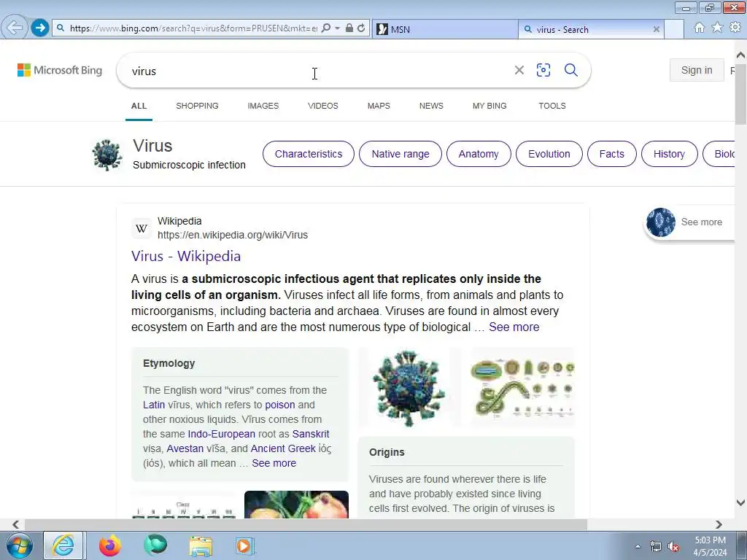Click the Sign in button
Viewport: 747px width, 560px height.
coord(697,70)
